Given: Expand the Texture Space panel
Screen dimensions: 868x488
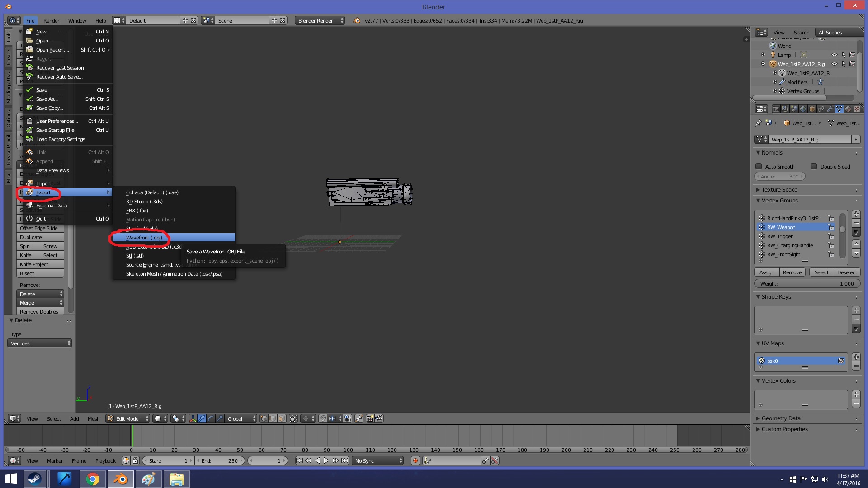Looking at the screenshot, I should click(779, 190).
